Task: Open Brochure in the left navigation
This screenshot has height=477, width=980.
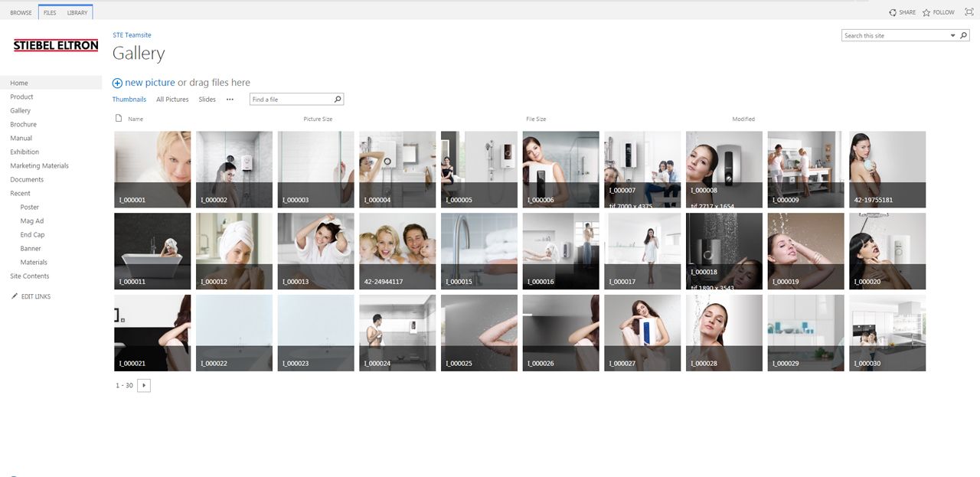Action: click(23, 124)
